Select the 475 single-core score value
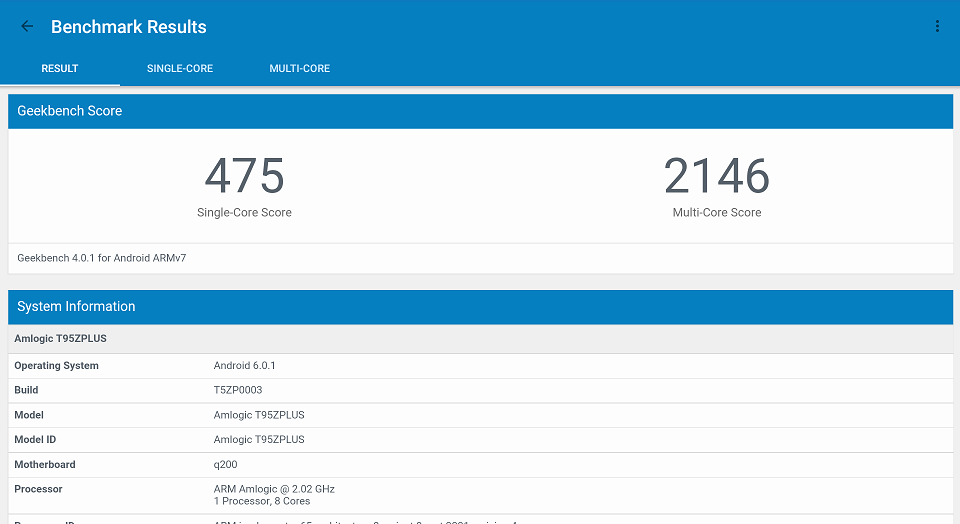 click(244, 176)
